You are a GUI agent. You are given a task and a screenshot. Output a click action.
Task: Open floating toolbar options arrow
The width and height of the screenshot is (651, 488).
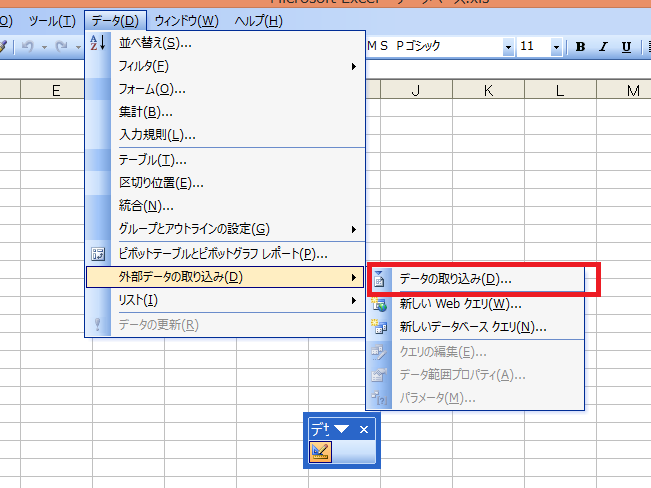(341, 429)
